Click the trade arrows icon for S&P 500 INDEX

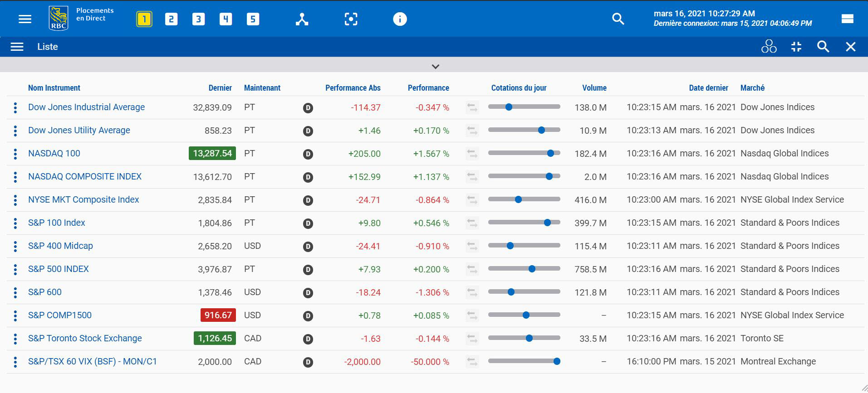click(x=472, y=269)
